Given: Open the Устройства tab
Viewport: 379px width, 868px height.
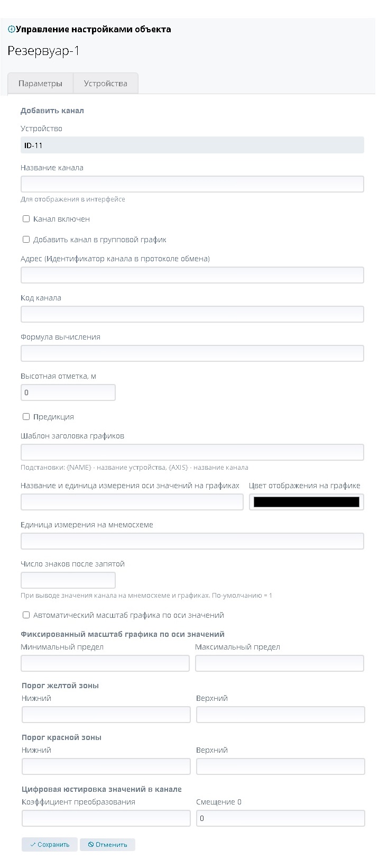Looking at the screenshot, I should click(x=106, y=84).
